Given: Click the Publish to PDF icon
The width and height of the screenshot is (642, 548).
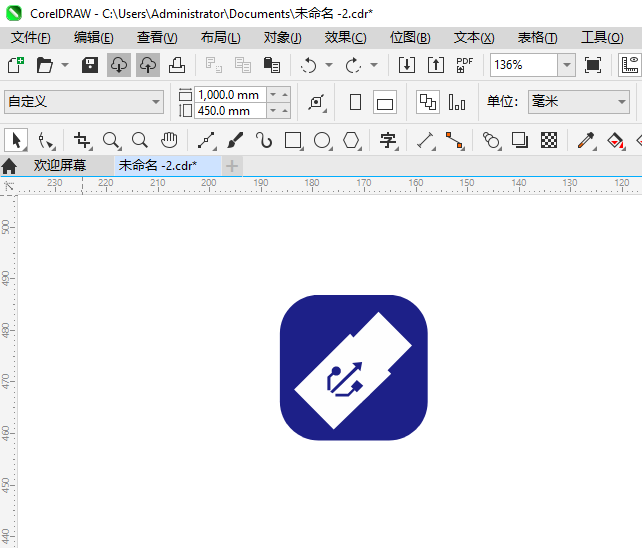Looking at the screenshot, I should [x=465, y=65].
